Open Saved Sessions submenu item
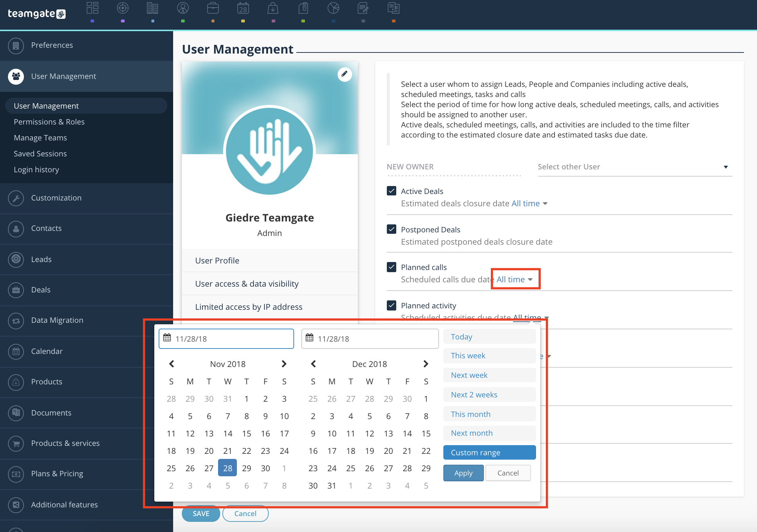This screenshot has width=757, height=532. [40, 154]
